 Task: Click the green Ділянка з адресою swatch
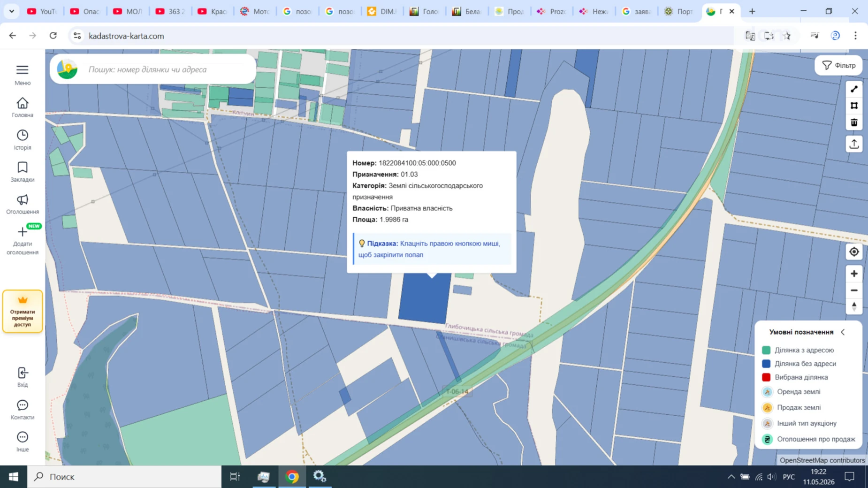(766, 350)
